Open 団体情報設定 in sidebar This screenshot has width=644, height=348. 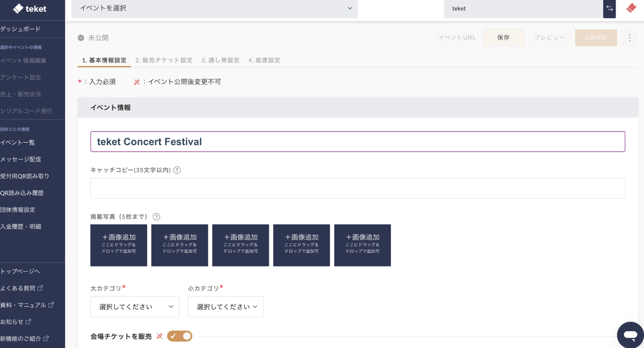pos(18,210)
